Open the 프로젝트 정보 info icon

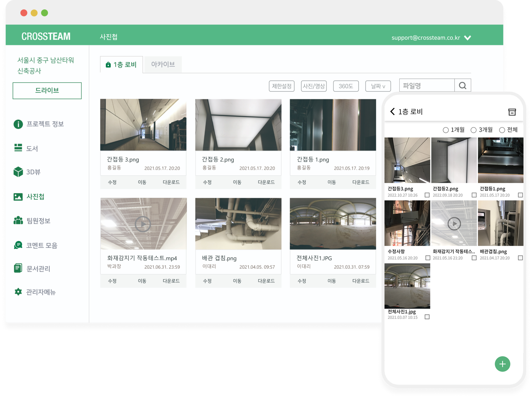coord(18,124)
